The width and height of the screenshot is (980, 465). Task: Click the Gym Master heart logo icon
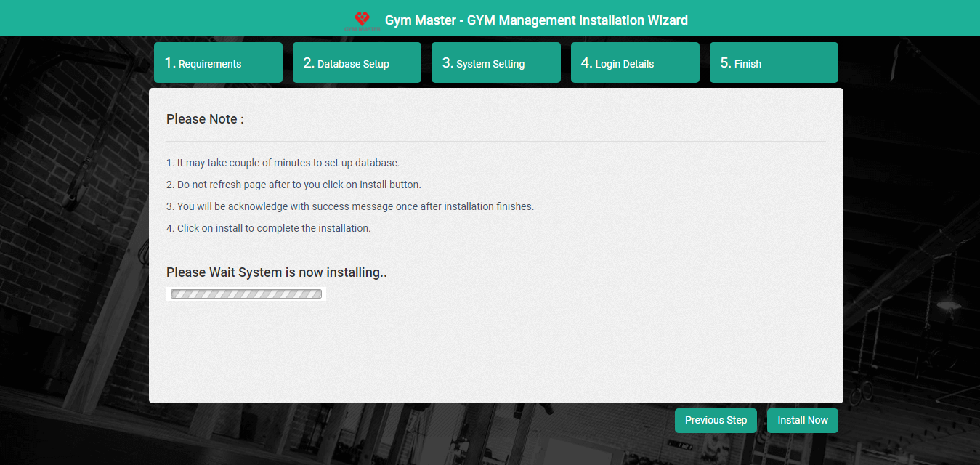[362, 19]
